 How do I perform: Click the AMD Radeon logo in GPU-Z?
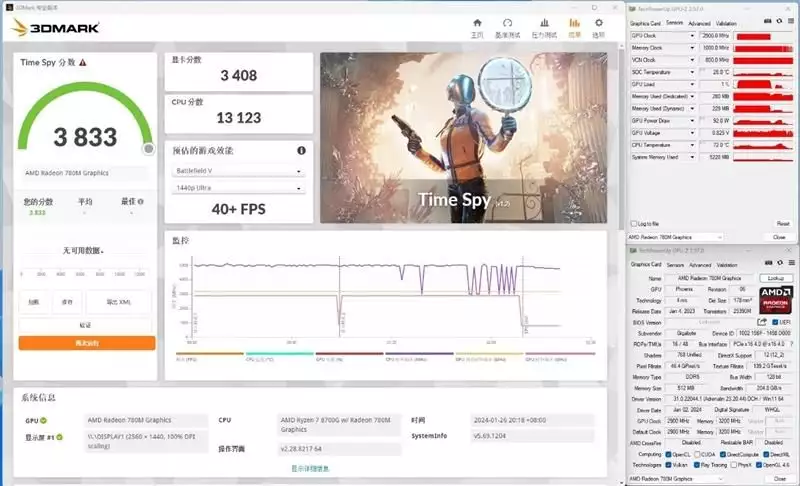[776, 300]
